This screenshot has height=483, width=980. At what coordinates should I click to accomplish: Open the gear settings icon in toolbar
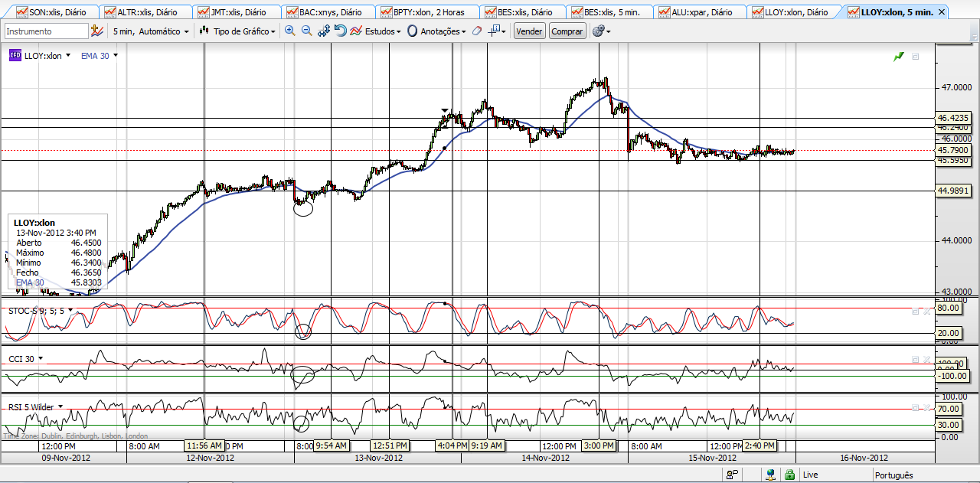(599, 31)
